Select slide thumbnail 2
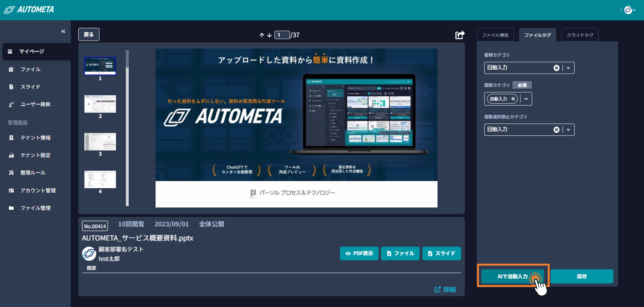The image size is (644, 307). [100, 104]
